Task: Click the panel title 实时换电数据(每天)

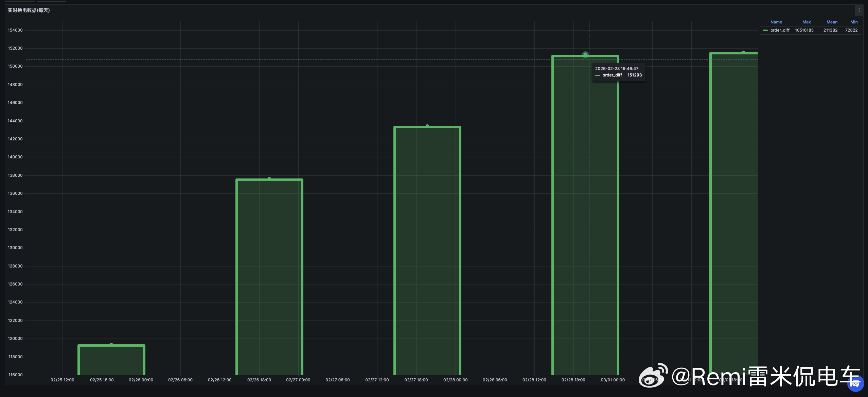Action: click(29, 10)
